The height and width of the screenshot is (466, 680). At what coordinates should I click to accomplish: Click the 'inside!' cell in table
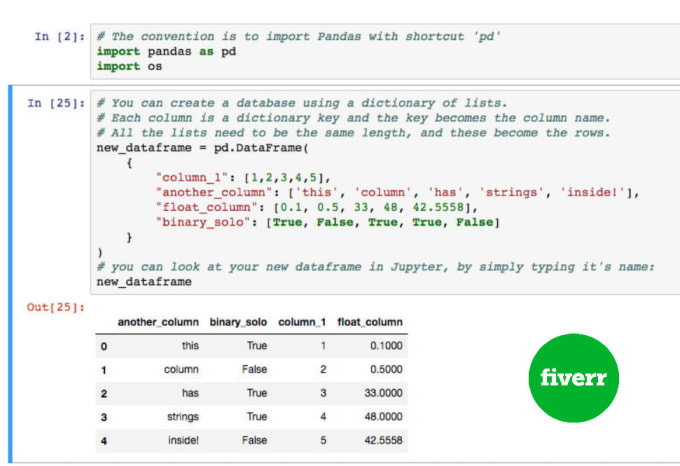[x=183, y=440]
